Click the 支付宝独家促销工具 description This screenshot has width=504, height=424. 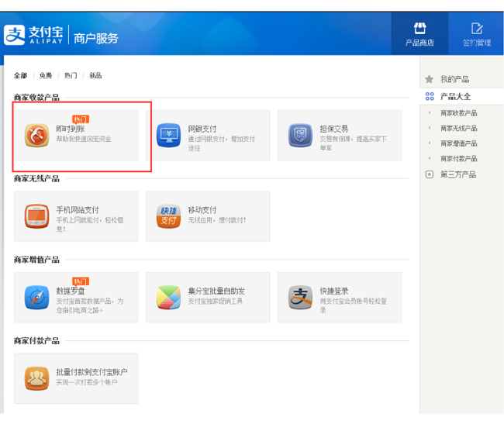(x=216, y=301)
